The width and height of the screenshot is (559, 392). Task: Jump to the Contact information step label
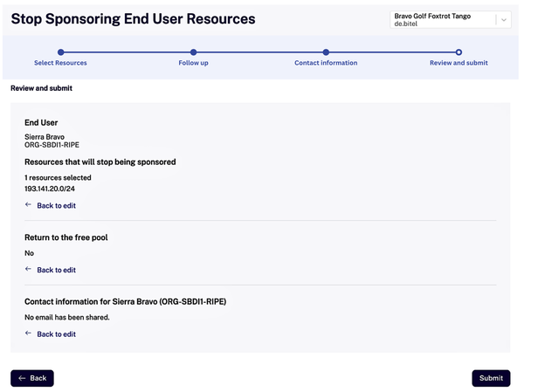pos(326,63)
